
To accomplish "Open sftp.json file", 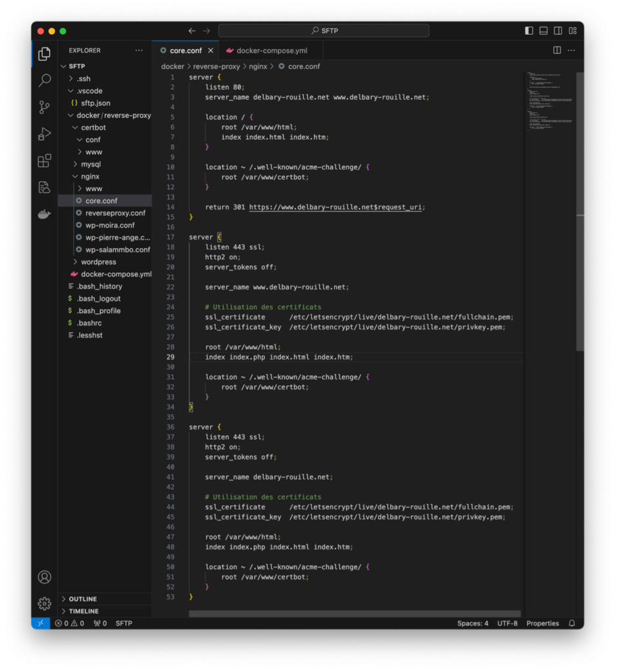I will pyautogui.click(x=105, y=103).
